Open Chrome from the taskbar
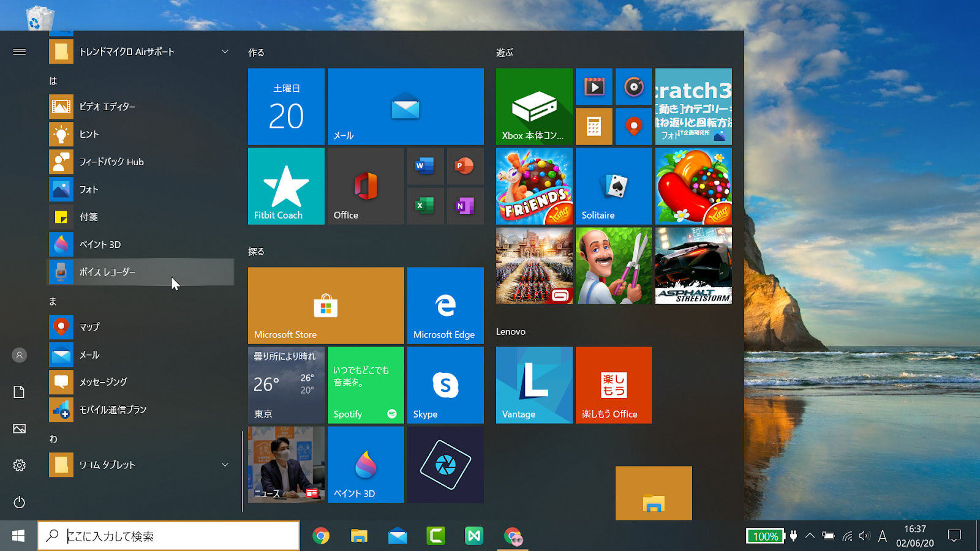Screen dimensions: 980x551 (x=321, y=536)
